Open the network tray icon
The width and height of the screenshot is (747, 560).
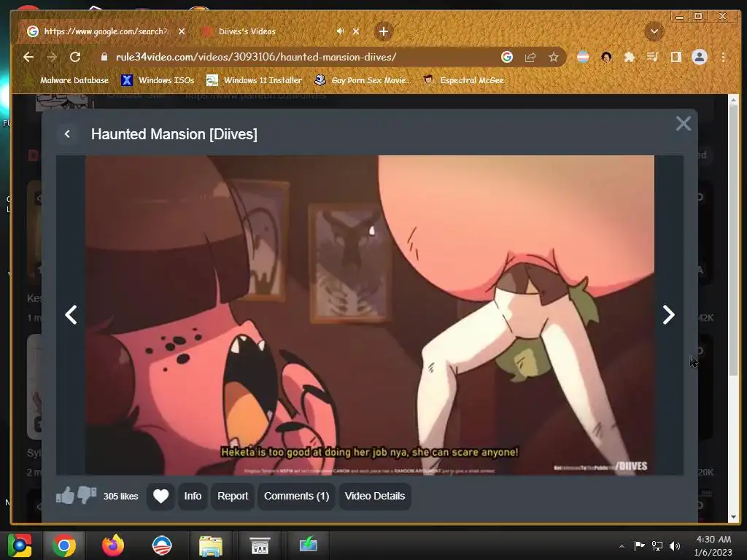coord(657,545)
